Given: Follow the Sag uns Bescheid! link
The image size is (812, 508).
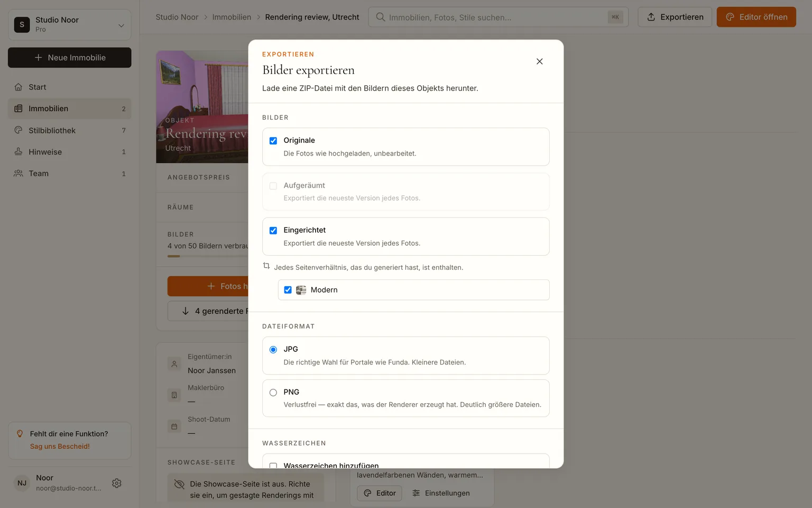Looking at the screenshot, I should click(x=60, y=447).
